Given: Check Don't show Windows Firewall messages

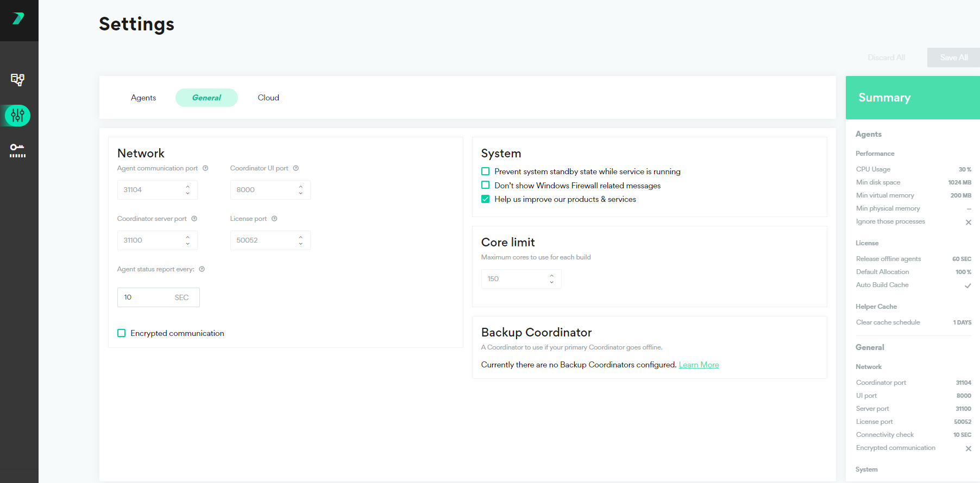Looking at the screenshot, I should tap(486, 185).
